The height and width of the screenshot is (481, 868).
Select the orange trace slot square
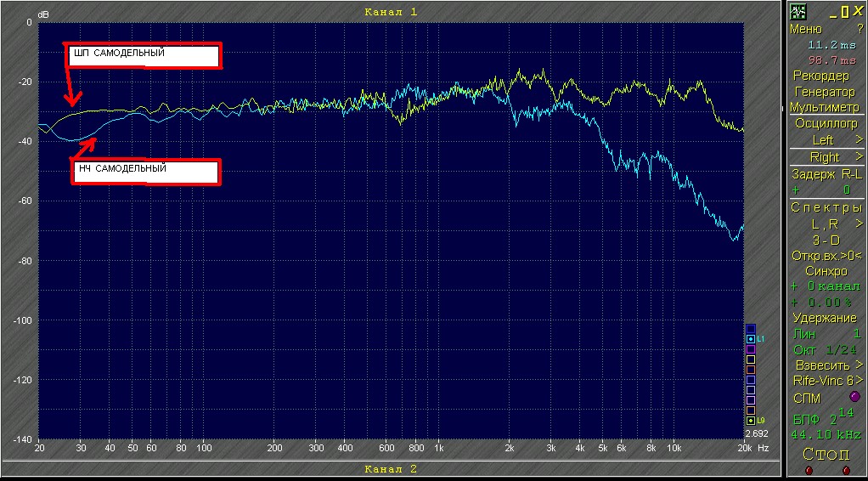(751, 370)
